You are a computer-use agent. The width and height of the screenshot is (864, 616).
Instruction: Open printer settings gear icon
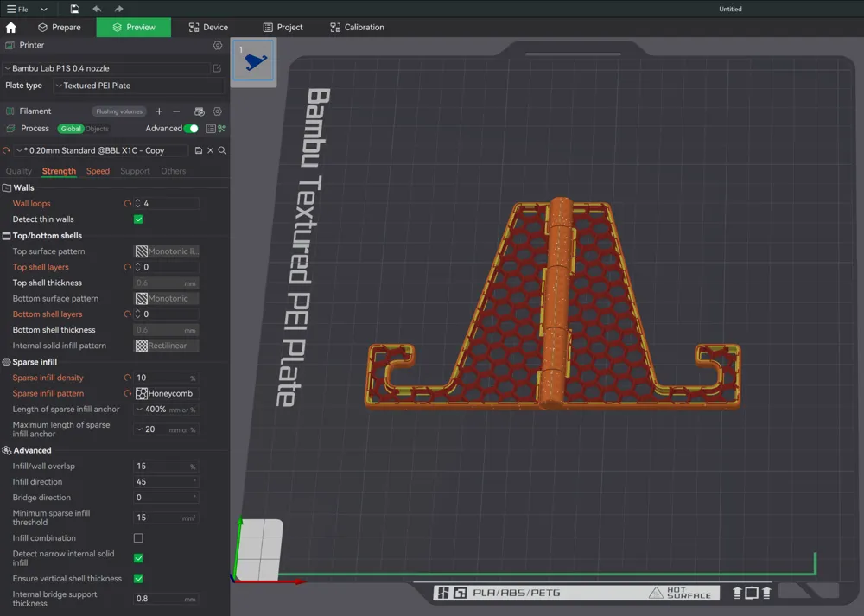point(218,45)
